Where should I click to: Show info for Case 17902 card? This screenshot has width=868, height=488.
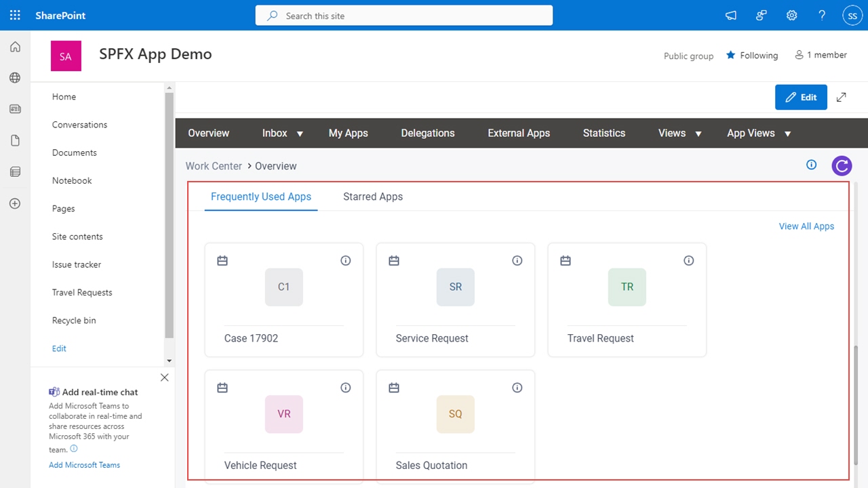pyautogui.click(x=346, y=260)
